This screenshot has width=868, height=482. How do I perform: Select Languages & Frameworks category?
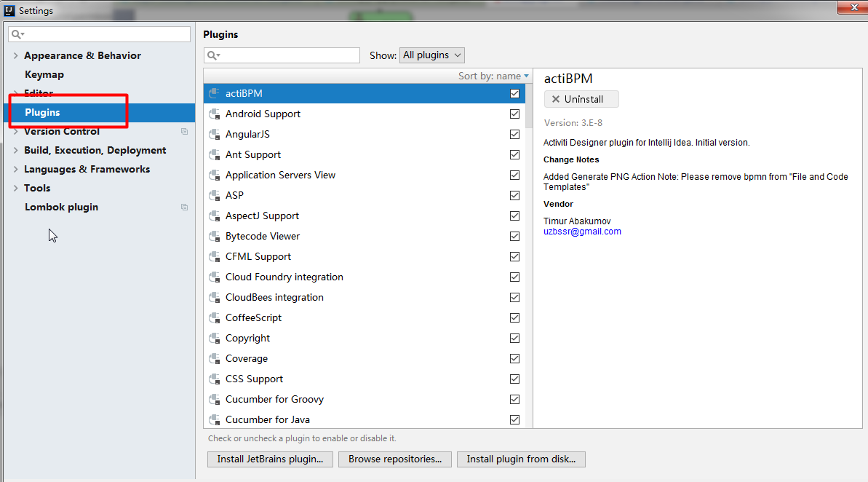(87, 169)
